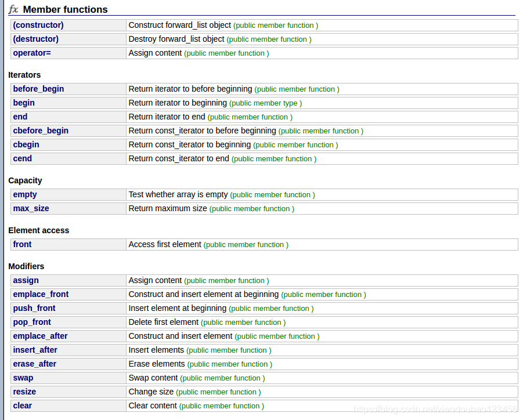The height and width of the screenshot is (420, 523).
Task: Click the emplace_after link
Action: click(x=40, y=336)
